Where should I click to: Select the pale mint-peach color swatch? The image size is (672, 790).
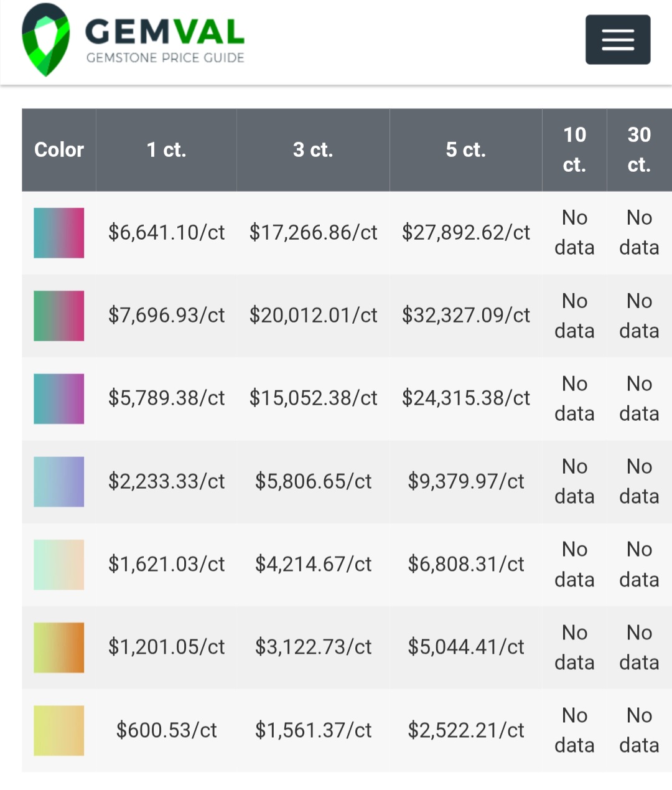tap(59, 565)
